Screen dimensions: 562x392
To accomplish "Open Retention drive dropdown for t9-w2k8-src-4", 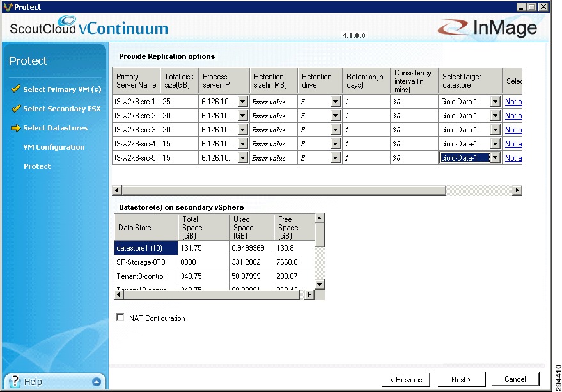I will tap(336, 144).
